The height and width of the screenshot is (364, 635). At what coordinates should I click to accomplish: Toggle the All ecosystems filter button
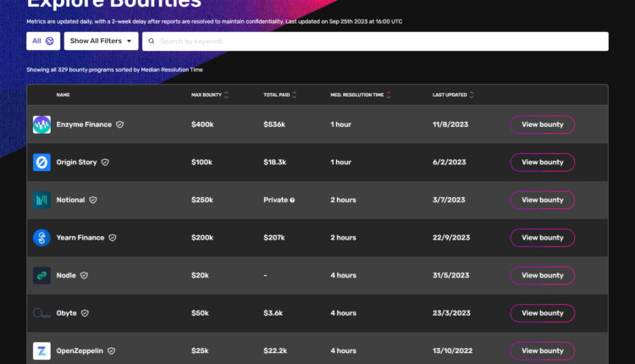click(x=43, y=41)
